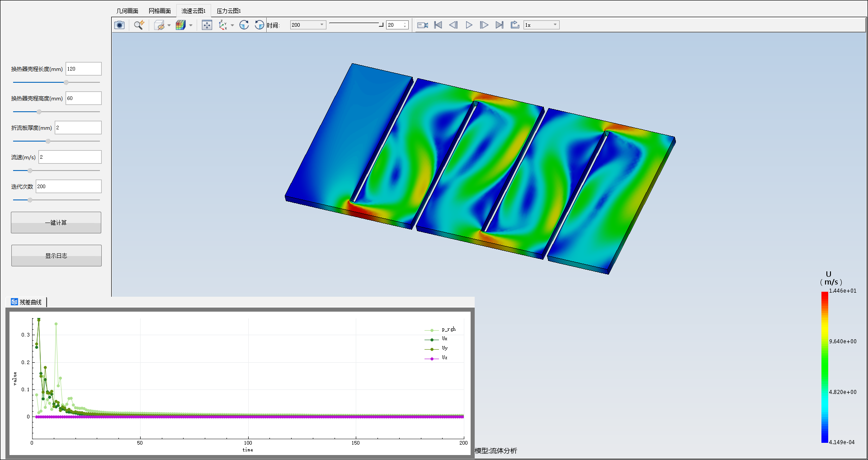
Task: Open the display-mode dropdown arrow
Action: [169, 25]
